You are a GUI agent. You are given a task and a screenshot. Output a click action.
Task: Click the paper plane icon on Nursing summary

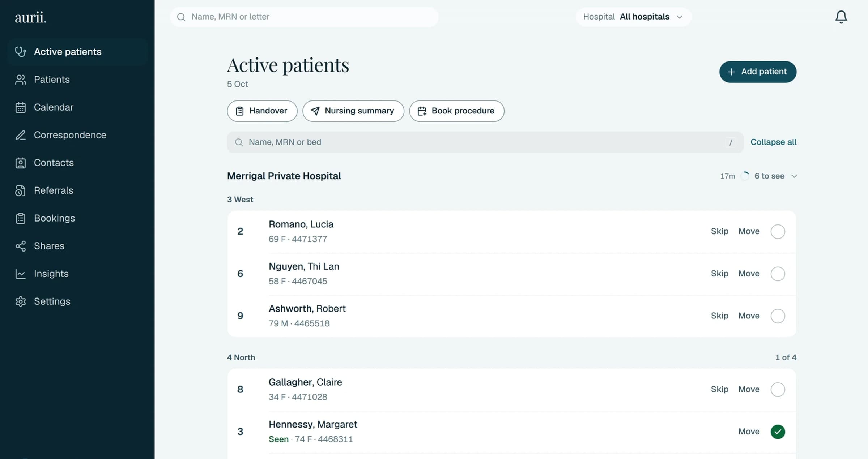[x=315, y=111]
